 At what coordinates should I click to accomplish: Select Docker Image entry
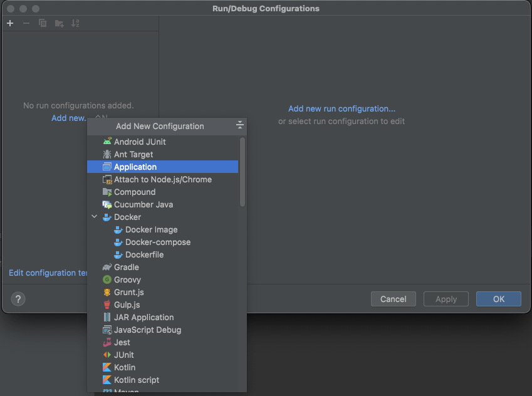point(163,229)
